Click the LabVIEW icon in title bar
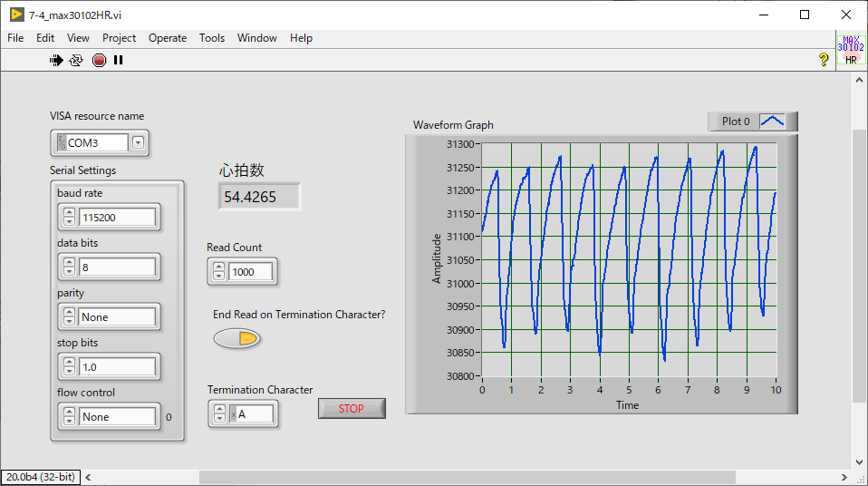This screenshot has height=486, width=868. point(16,15)
